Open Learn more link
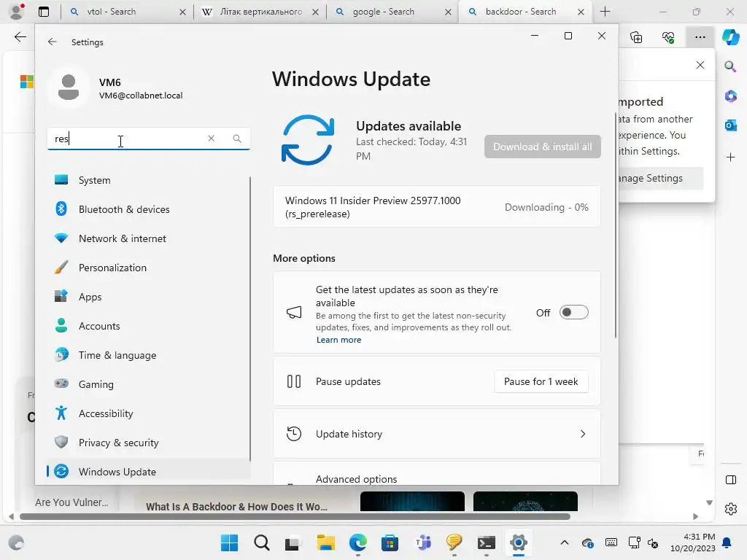This screenshot has height=560, width=747. (338, 340)
